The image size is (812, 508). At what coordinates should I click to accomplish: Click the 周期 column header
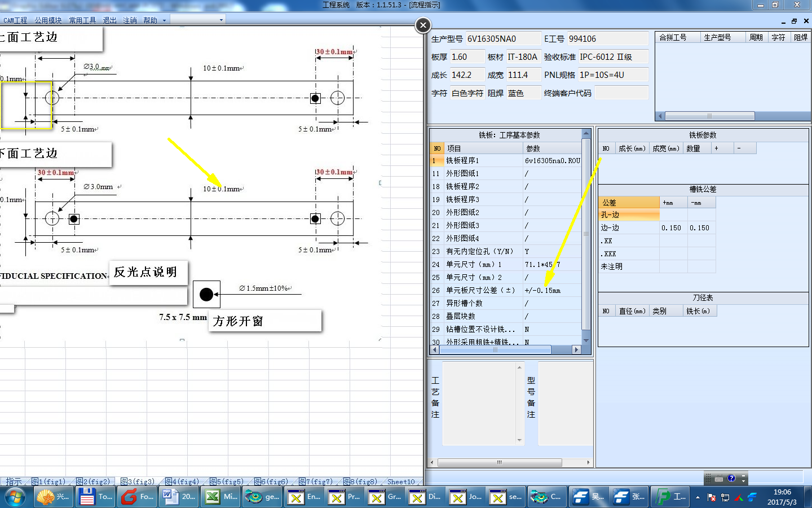coord(756,37)
